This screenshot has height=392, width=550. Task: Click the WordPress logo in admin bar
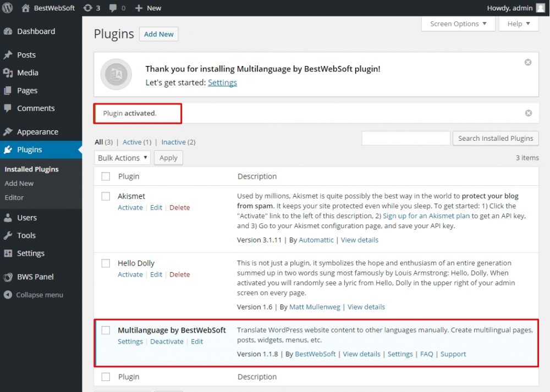pos(8,8)
